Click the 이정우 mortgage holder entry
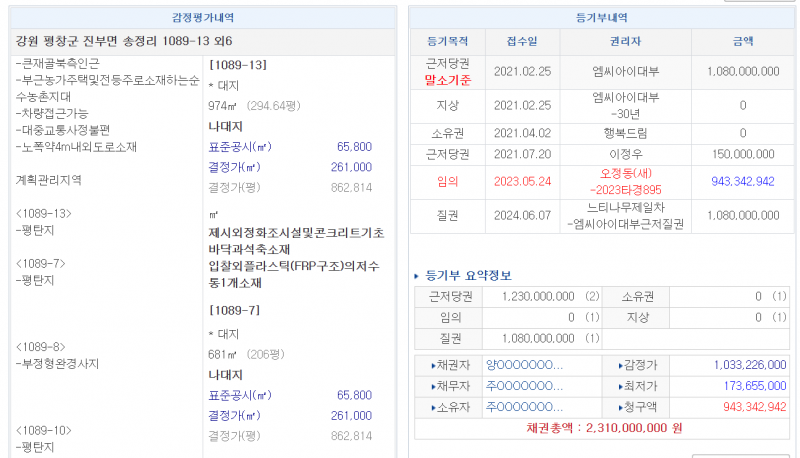Viewport: 800px width, 458px height. pos(626,156)
